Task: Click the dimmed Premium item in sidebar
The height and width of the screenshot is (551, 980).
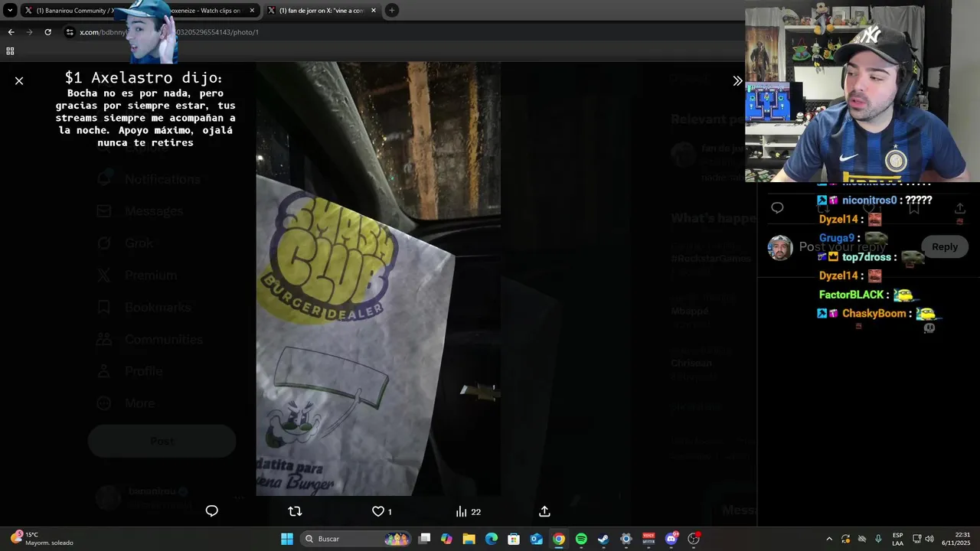Action: pyautogui.click(x=137, y=275)
